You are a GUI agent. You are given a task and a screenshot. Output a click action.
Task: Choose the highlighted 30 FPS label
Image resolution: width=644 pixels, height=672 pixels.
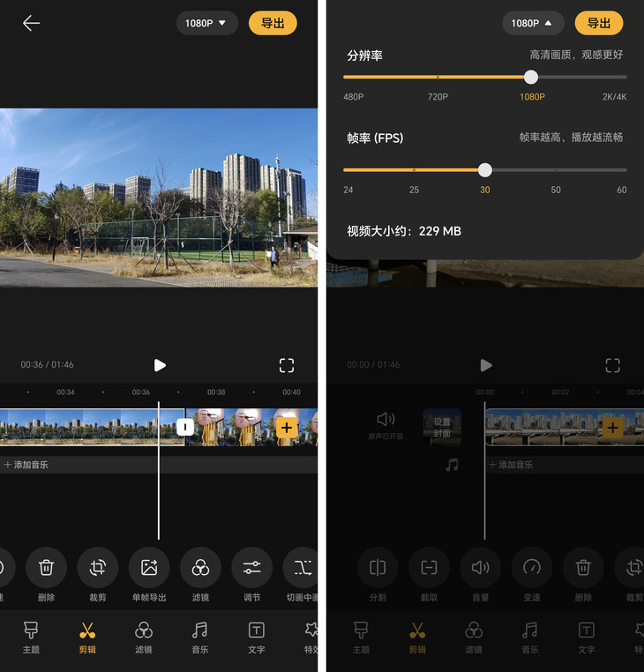[x=485, y=190]
